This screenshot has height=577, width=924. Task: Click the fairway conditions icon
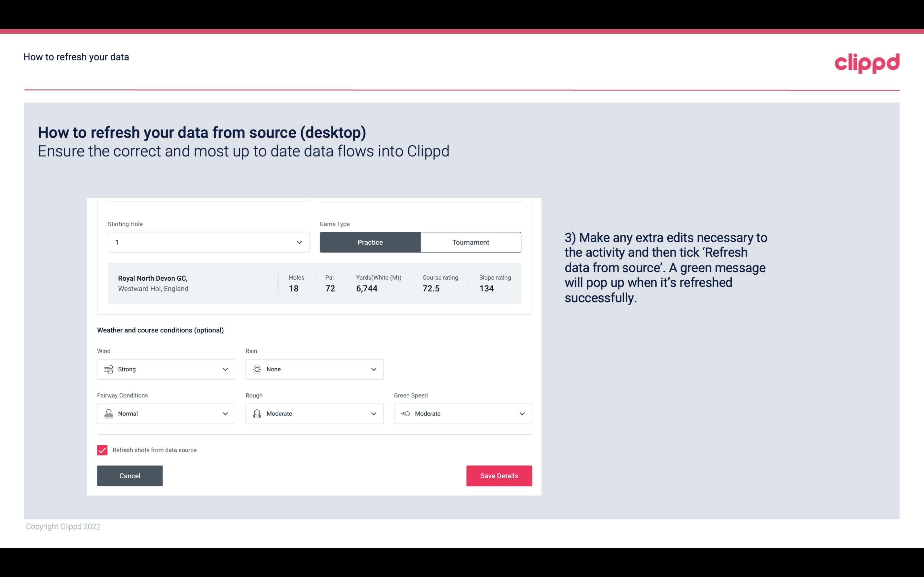click(108, 414)
